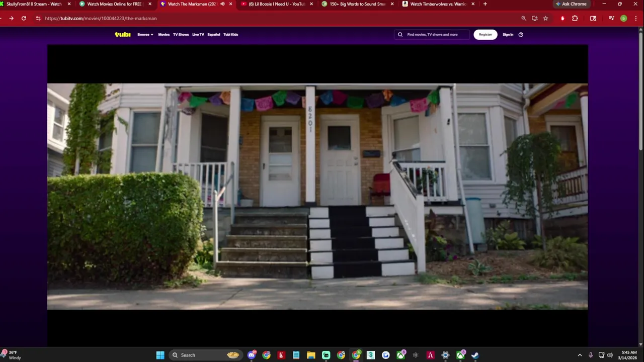
Task: Close the SkullyFrom810 Stream tab
Action: pos(69,4)
